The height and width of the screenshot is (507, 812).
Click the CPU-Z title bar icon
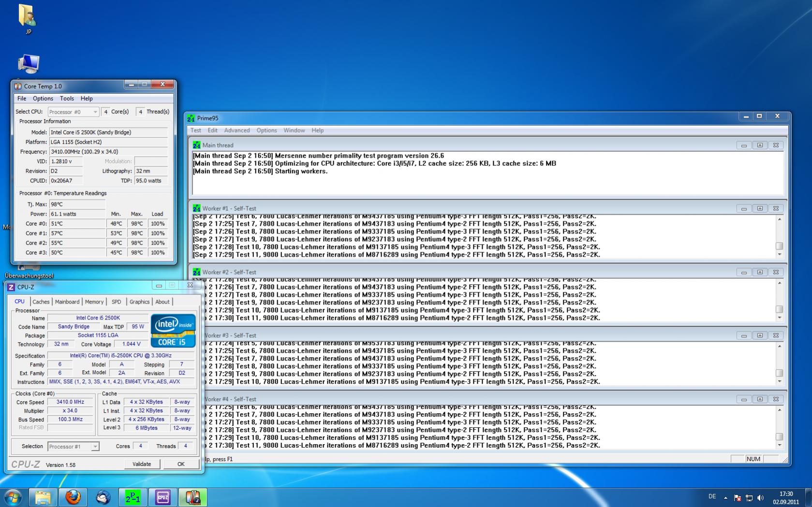(11, 287)
